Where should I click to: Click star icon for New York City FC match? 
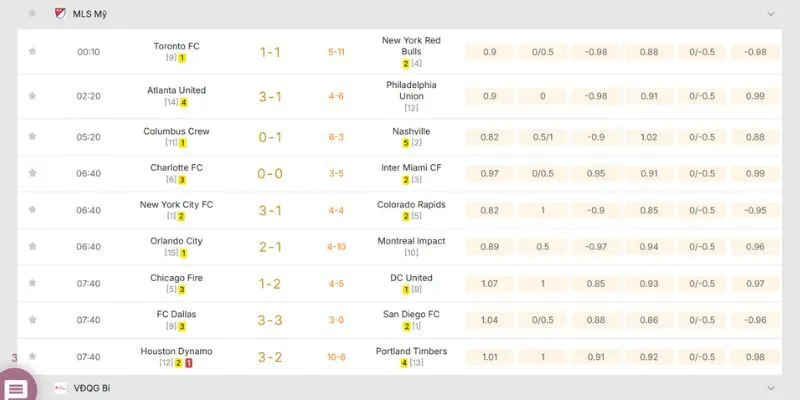(x=32, y=210)
